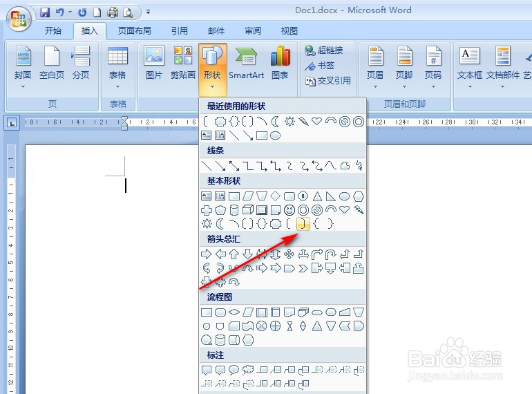
Task: Click the indent marker on the horizontal ruler
Action: coord(124,123)
